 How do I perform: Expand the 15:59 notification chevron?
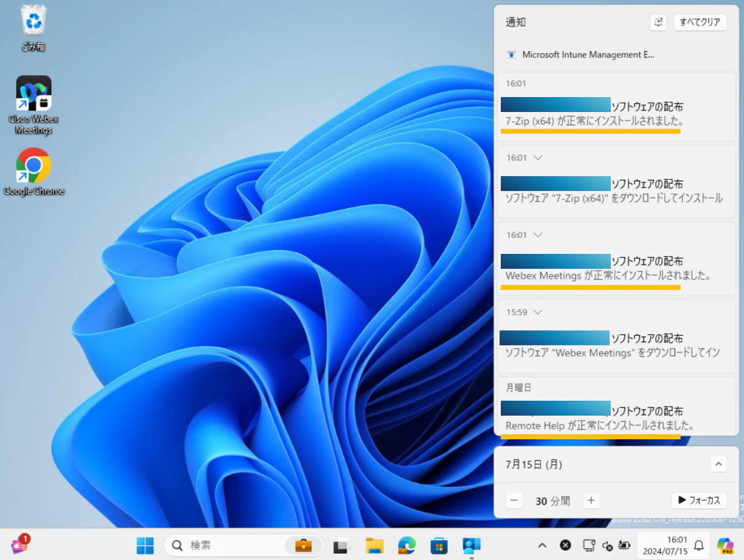click(x=537, y=312)
